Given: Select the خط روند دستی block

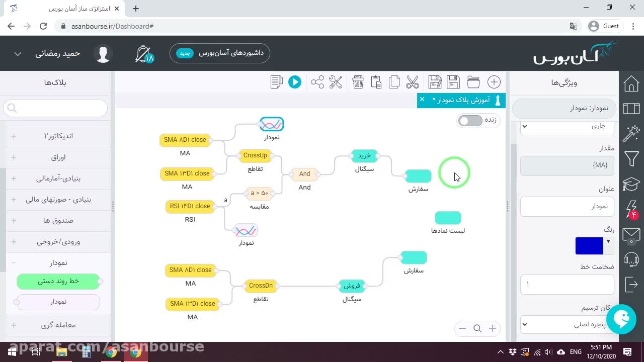Looking at the screenshot, I should [x=58, y=281].
